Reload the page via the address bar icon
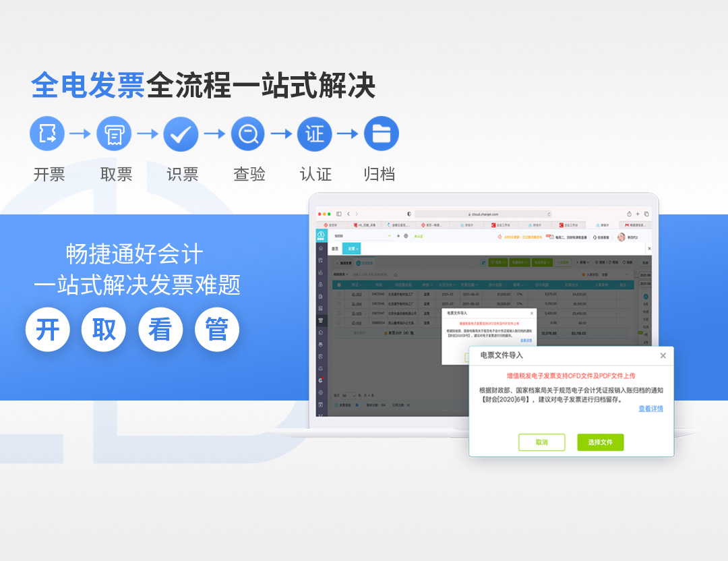The image size is (728, 561). click(x=549, y=214)
